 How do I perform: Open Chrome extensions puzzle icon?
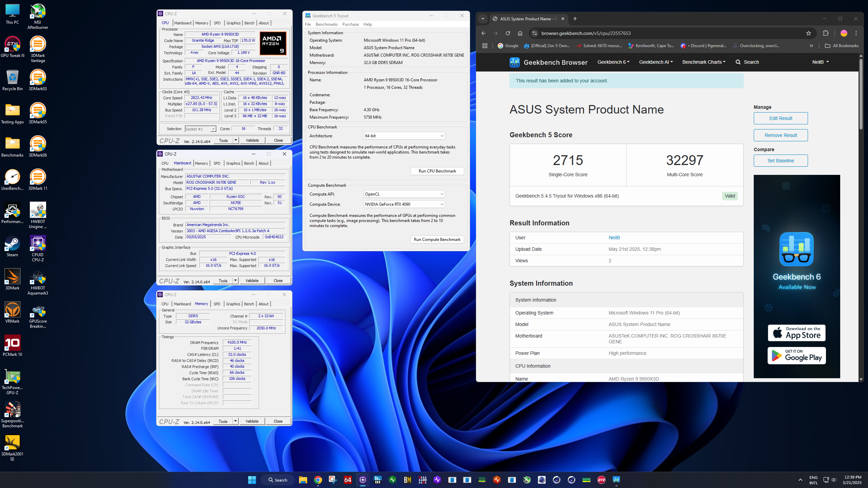[826, 33]
